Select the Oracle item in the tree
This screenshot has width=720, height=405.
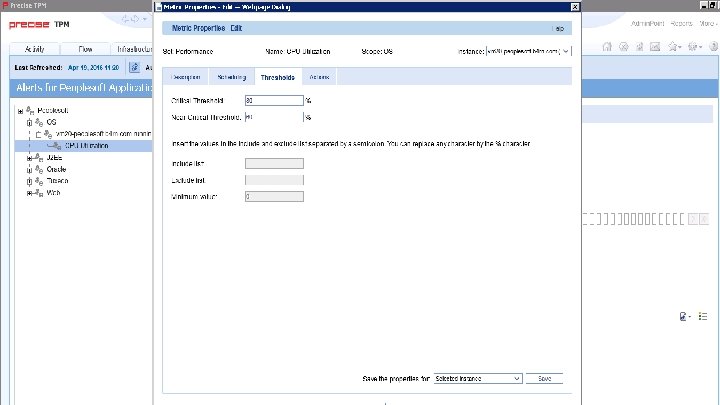[56, 169]
